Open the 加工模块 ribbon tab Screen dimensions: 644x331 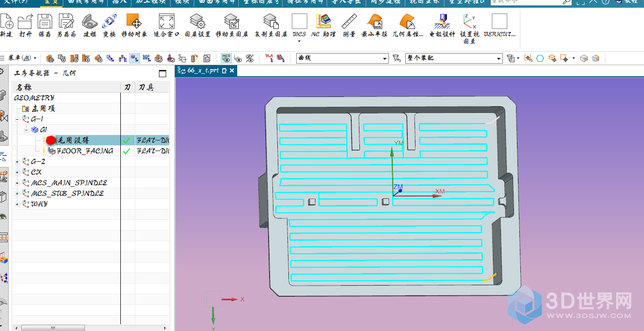click(150, 2)
